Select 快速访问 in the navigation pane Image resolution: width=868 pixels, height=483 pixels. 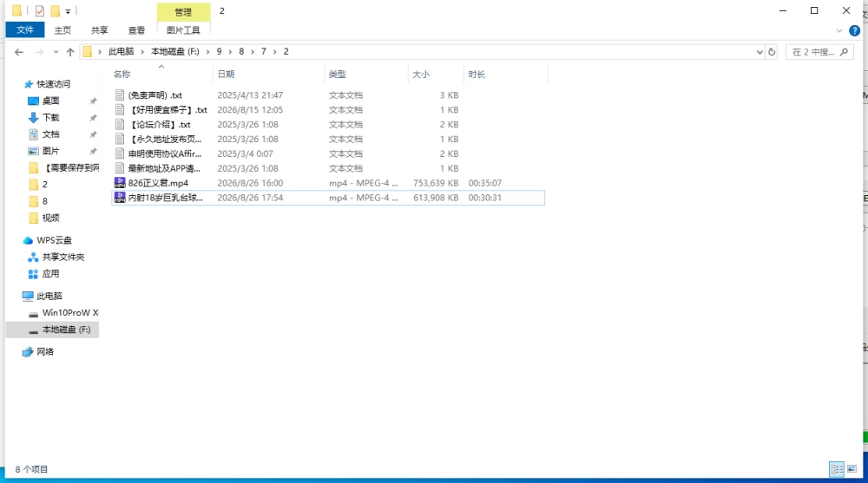[54, 84]
